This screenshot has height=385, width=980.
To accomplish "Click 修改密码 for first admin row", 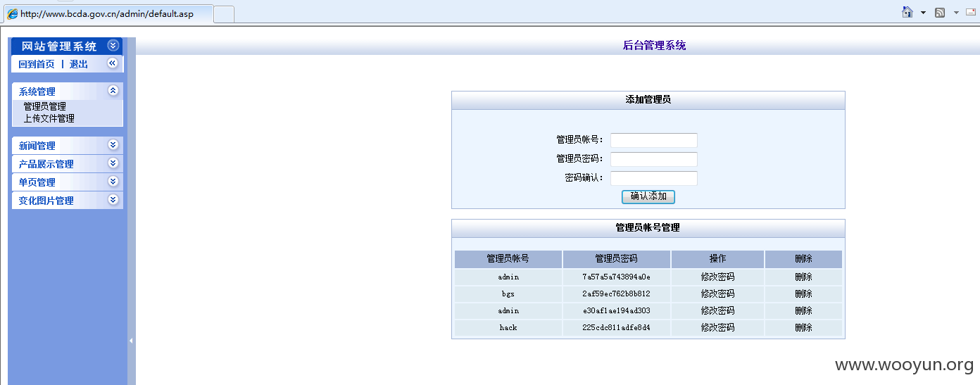I will [x=717, y=277].
